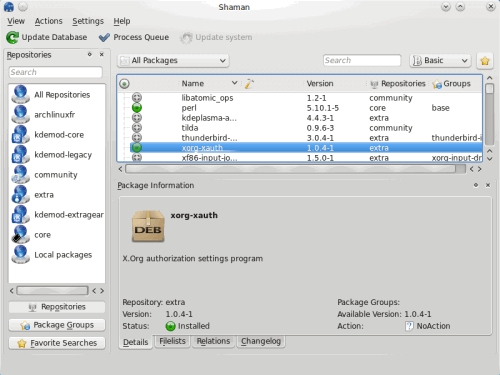Close the Package Information panel
Screen dimensions: 500x375
pos(488,185)
